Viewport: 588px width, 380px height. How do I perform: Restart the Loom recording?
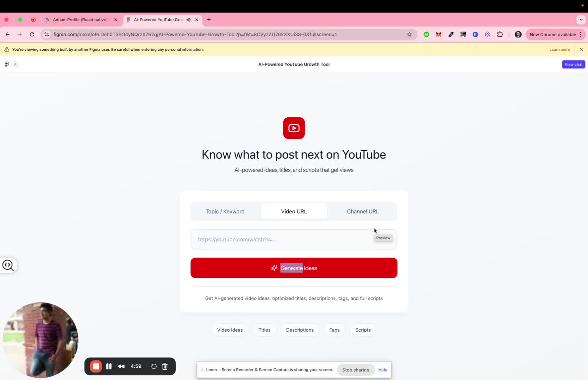point(154,366)
